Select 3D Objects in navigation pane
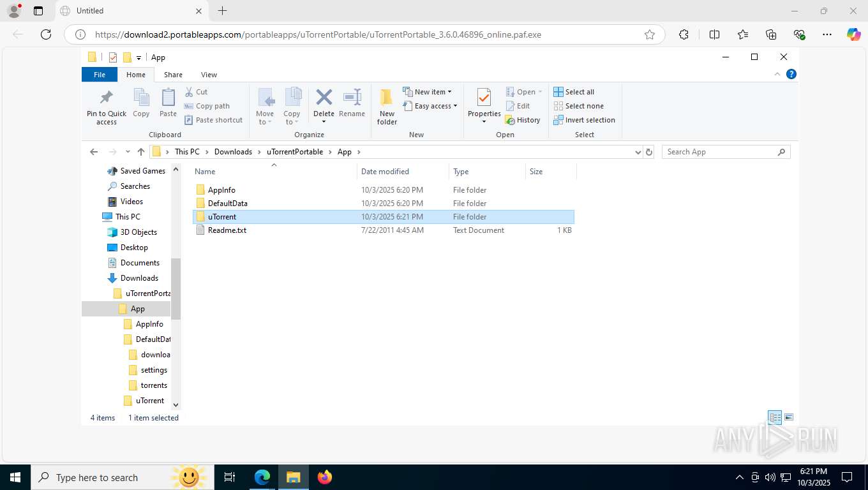The width and height of the screenshot is (868, 490). (x=132, y=232)
